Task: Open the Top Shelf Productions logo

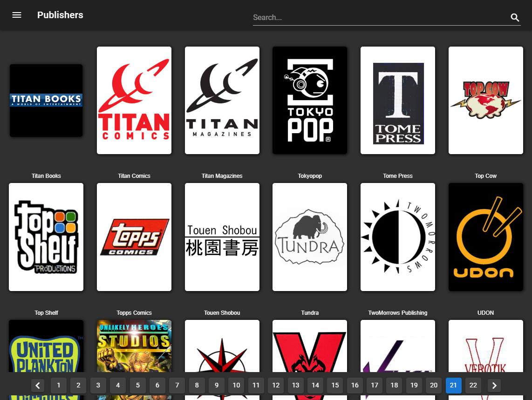Action: (x=46, y=237)
